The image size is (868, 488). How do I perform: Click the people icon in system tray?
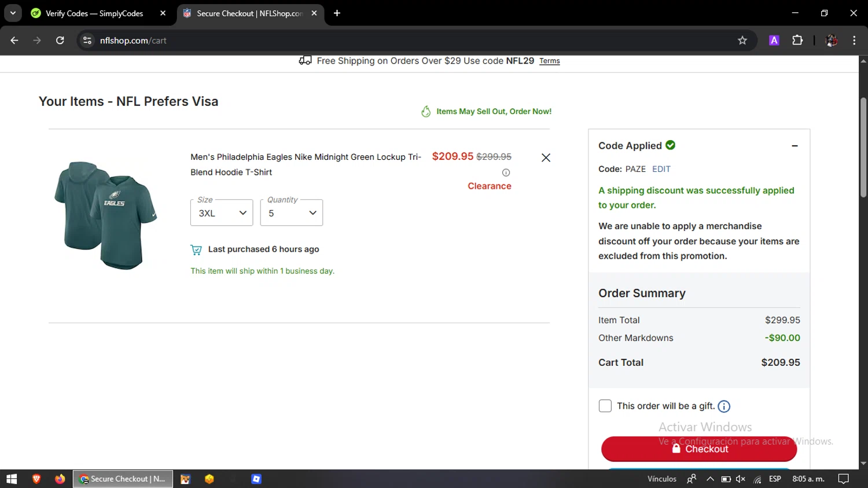[691, 479]
